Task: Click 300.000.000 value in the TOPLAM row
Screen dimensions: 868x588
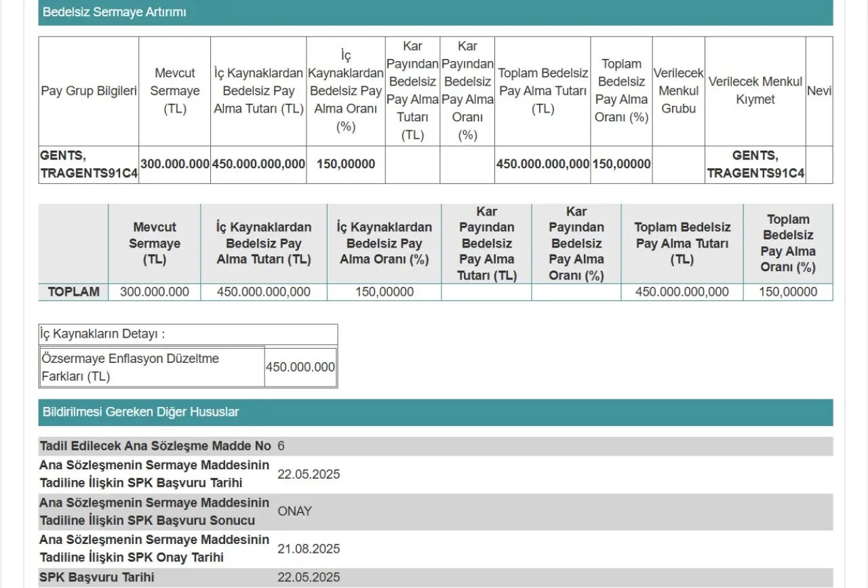Action: point(155,292)
